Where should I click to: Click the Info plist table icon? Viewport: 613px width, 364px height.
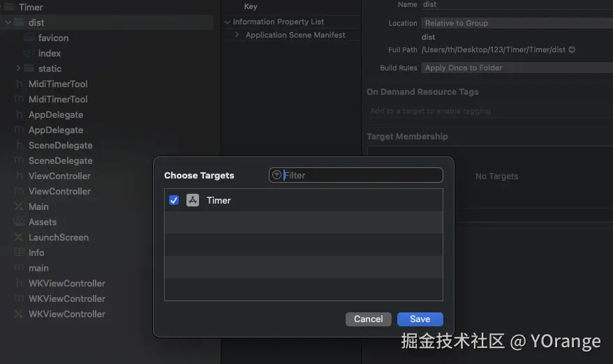(x=19, y=252)
